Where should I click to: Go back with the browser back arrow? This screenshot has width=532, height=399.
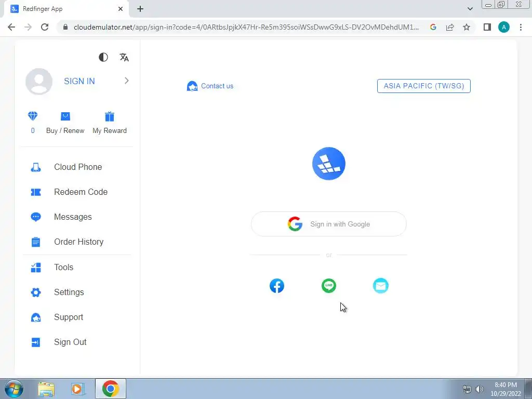coord(11,27)
